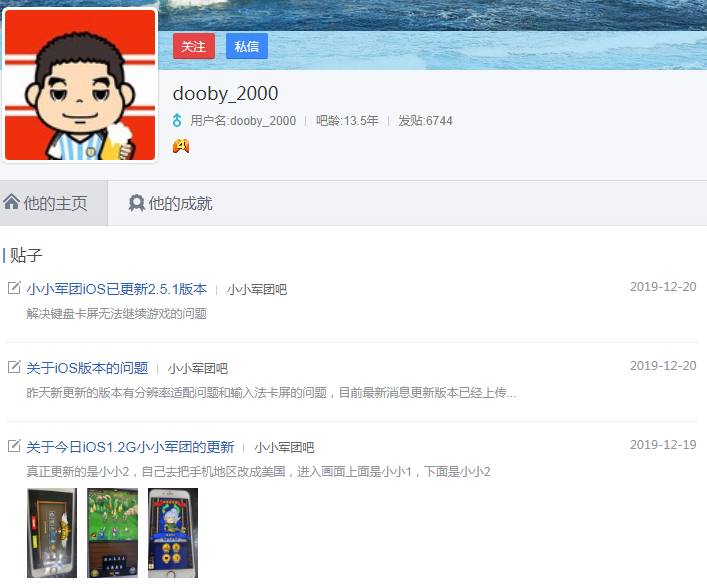The height and width of the screenshot is (584, 707).
Task: Open post 小小军团iOS已更新2.5.1版本
Action: 117,289
